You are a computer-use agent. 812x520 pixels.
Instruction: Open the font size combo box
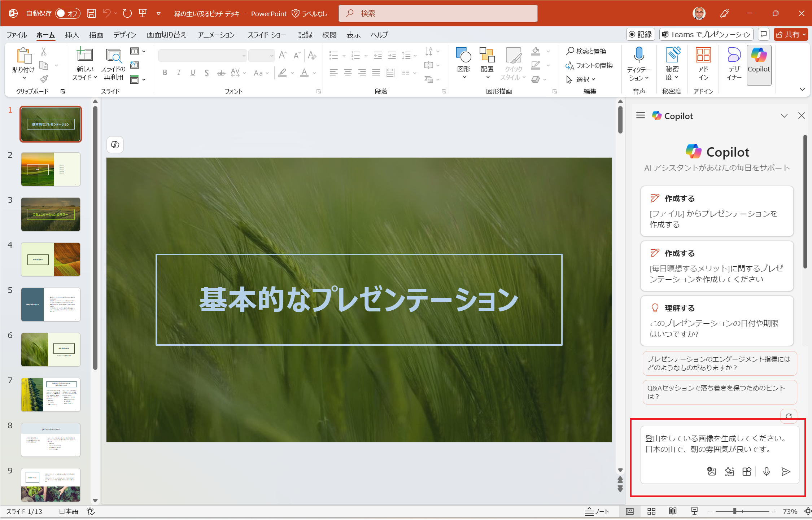pos(261,55)
